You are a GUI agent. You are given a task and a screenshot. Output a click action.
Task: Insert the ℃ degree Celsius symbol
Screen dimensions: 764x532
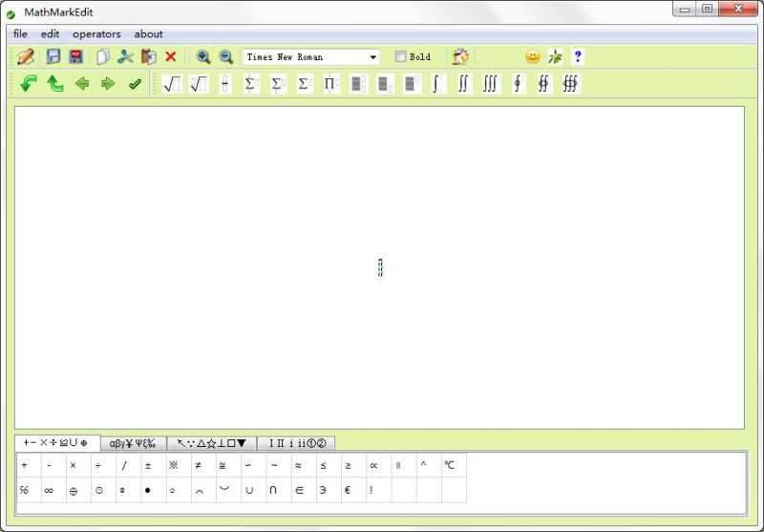click(449, 466)
